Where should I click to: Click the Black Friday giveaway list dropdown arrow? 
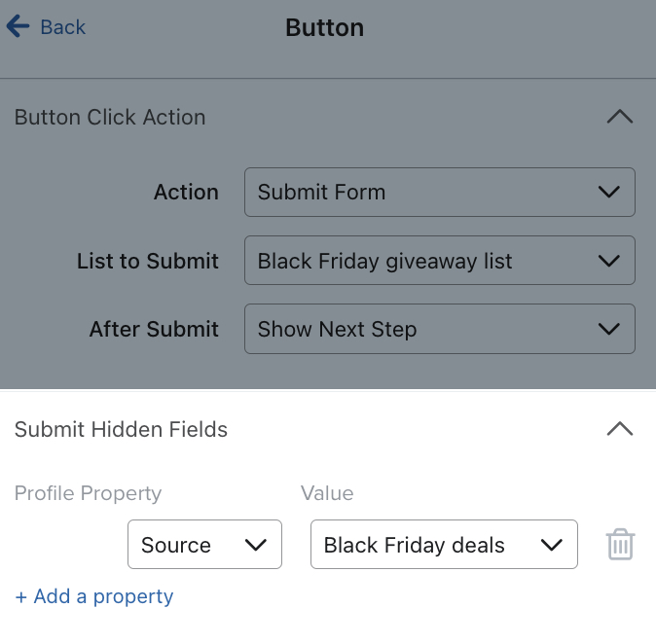(x=609, y=261)
